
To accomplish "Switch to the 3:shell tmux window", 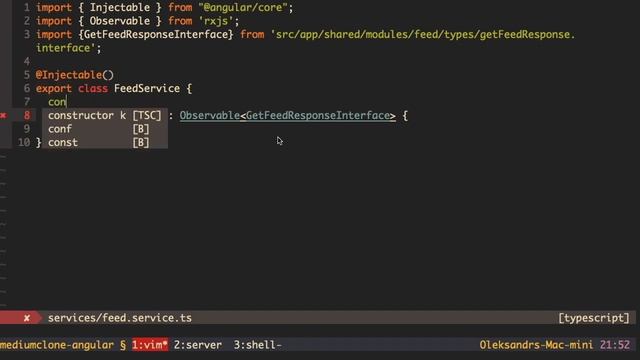I will tap(258, 345).
